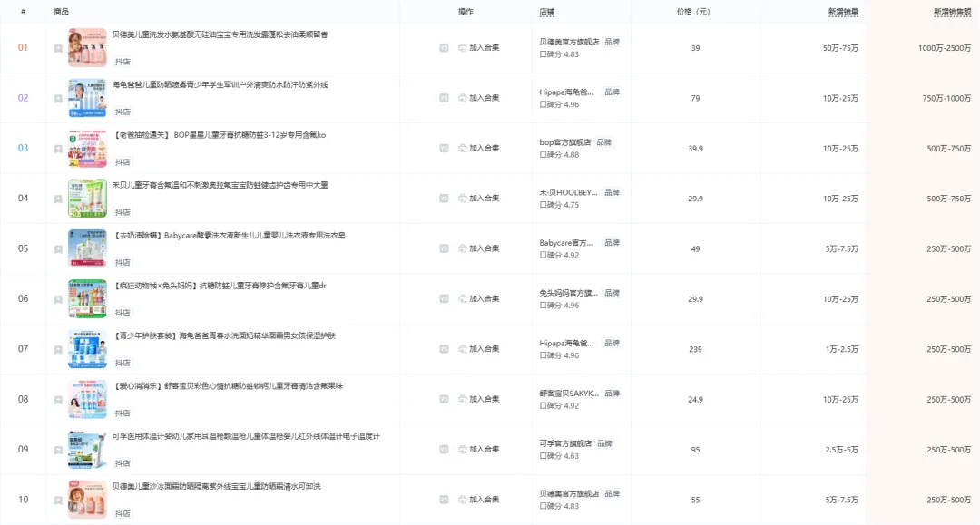Screen dimensions: 980x525
Task: Open product title 贝德美儿童沙冰面霜防晒
Action: (x=216, y=486)
